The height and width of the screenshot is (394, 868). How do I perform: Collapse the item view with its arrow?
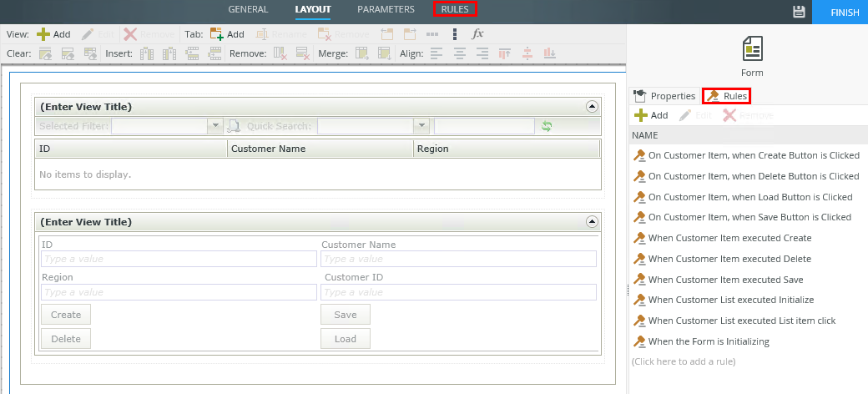click(592, 222)
